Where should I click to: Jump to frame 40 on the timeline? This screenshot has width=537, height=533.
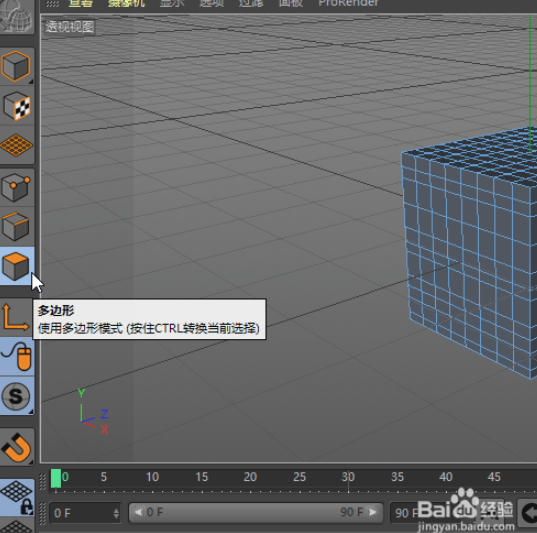(446, 477)
